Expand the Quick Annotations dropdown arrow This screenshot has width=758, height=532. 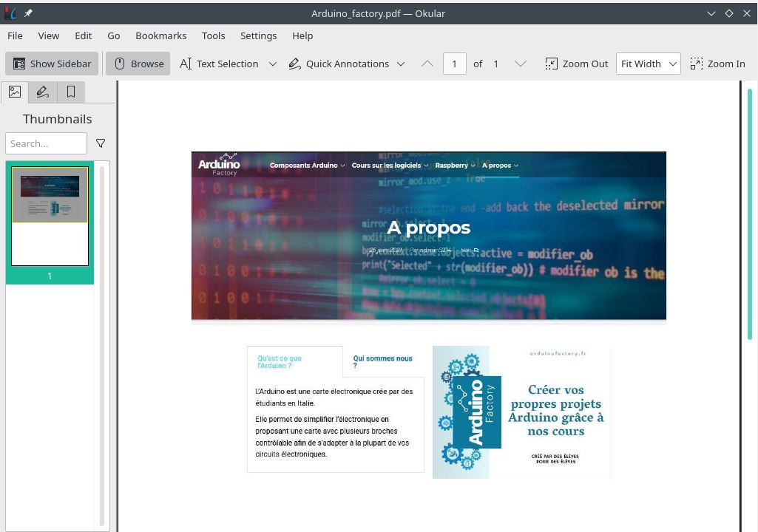coord(401,64)
